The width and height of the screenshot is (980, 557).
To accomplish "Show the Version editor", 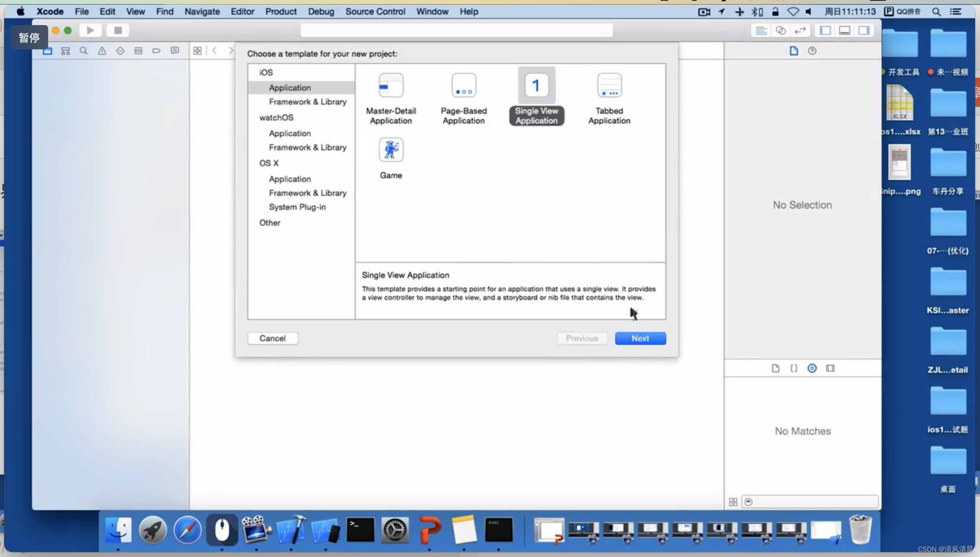I will [x=800, y=30].
